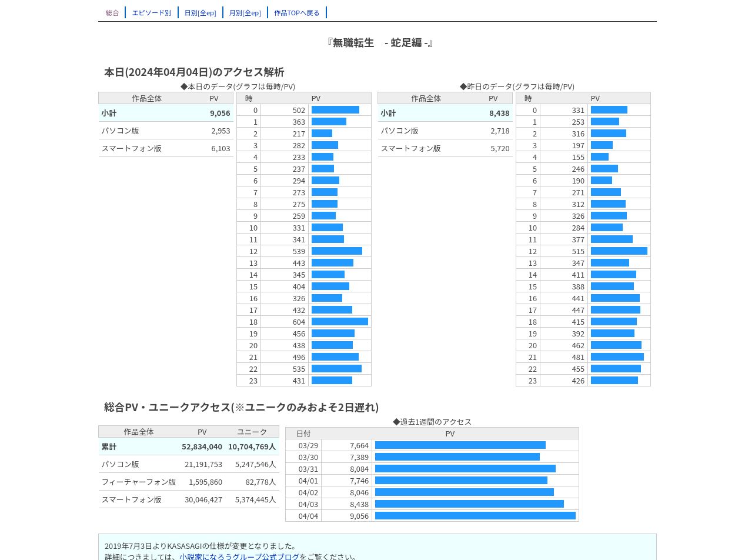The width and height of the screenshot is (755, 560).
Task: Click today's hour 0 PV value 502
Action: [x=299, y=110]
